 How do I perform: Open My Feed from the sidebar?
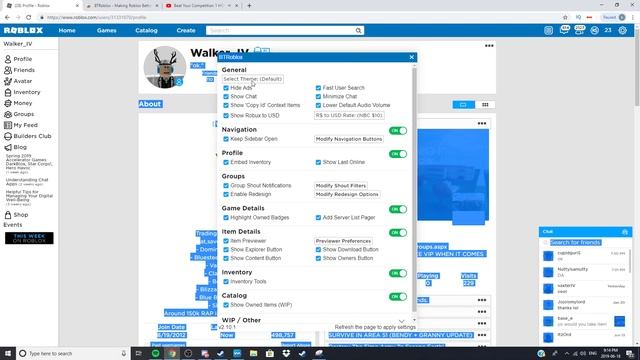(21, 125)
